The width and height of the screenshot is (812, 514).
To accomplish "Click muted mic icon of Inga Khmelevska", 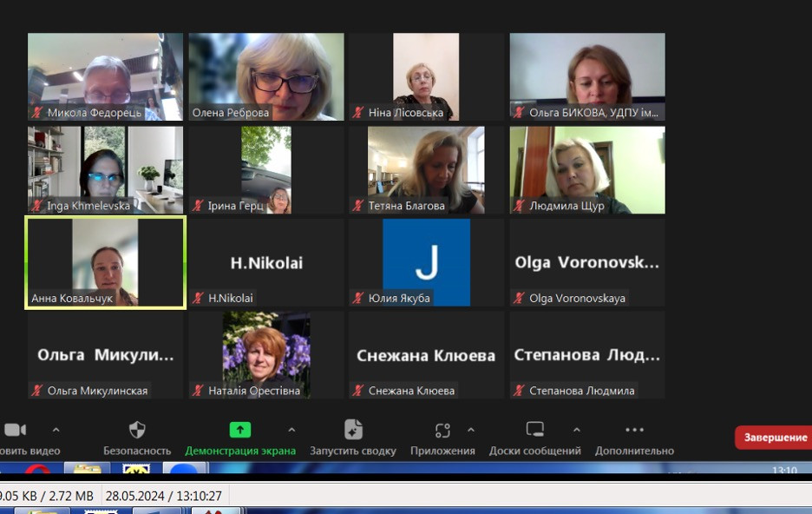I will point(36,206).
